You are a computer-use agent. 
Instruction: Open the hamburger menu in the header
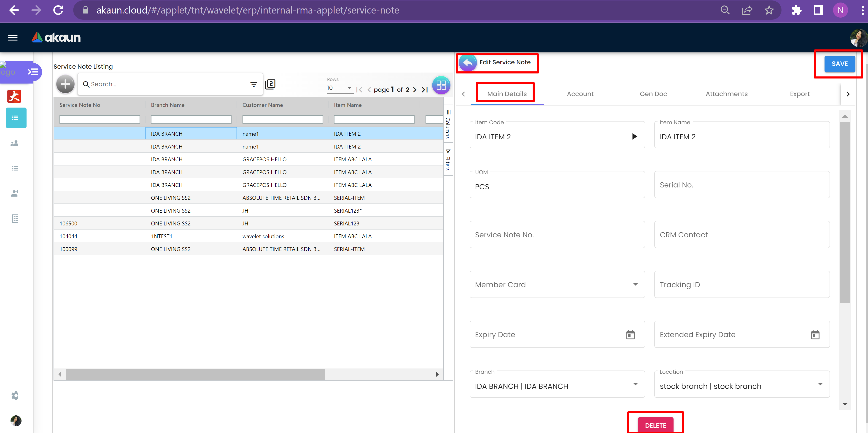tap(13, 38)
